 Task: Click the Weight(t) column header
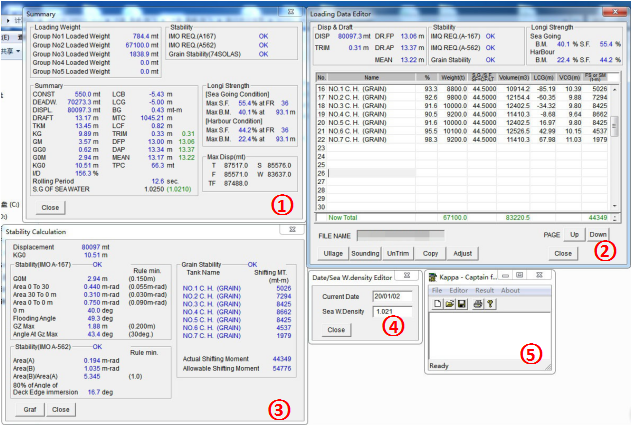[x=453, y=77]
